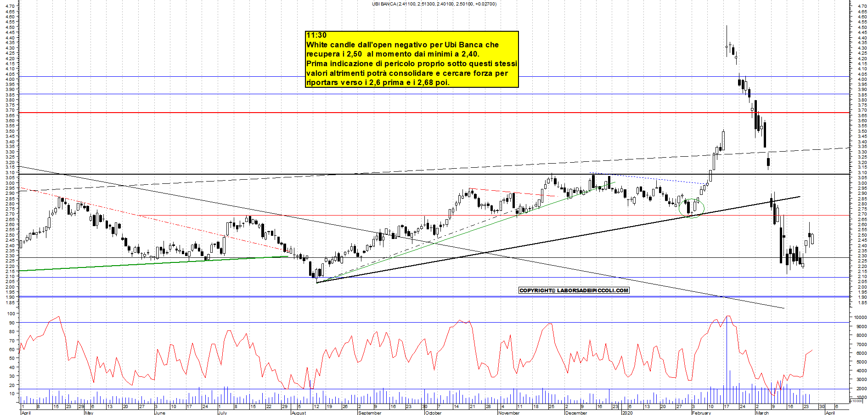This screenshot has width=868, height=415.
Task: Click the 50 value on the oscillator scale
Action: click(x=11, y=358)
